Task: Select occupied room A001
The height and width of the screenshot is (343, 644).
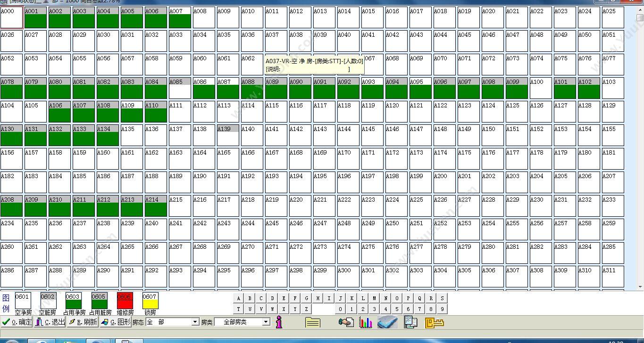Action: point(35,17)
